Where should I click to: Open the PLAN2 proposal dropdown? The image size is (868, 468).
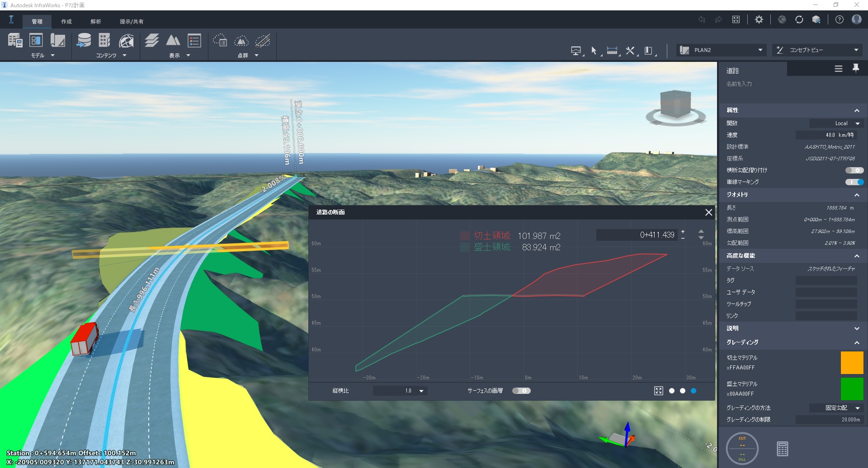click(722, 50)
